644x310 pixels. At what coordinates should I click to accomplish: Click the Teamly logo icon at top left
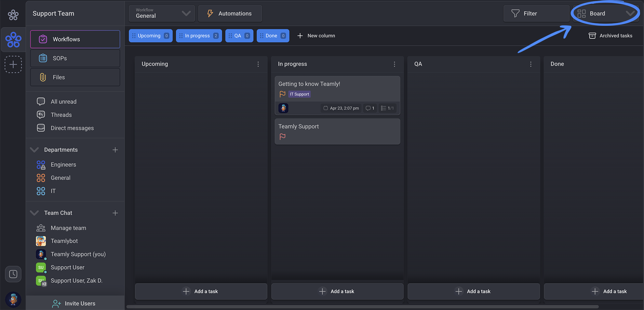[x=13, y=15]
